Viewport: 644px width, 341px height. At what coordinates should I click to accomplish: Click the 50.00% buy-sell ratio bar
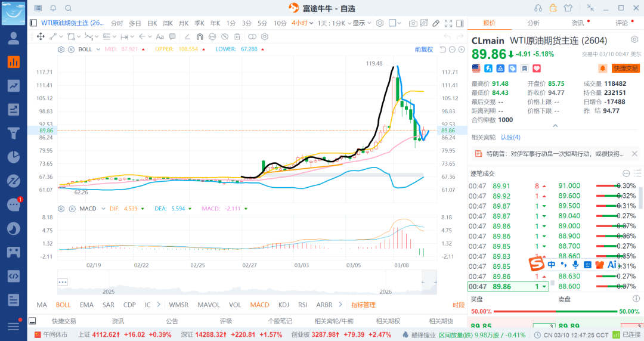coord(555,311)
